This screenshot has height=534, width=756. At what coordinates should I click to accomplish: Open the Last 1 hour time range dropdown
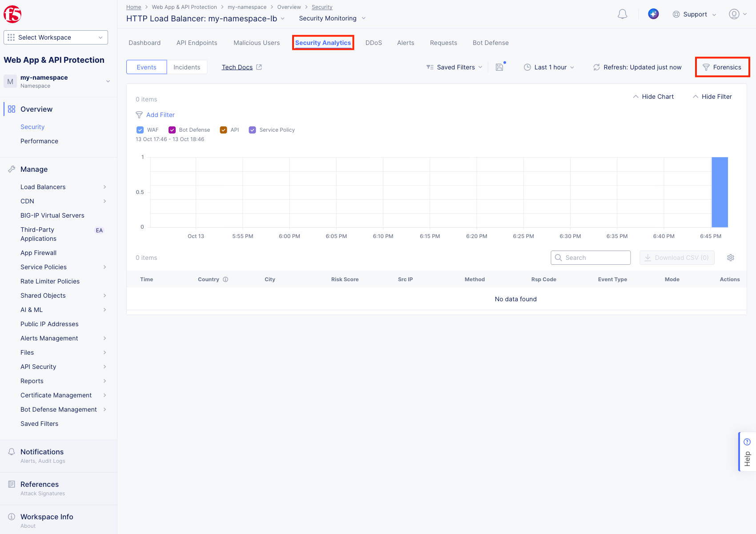549,67
